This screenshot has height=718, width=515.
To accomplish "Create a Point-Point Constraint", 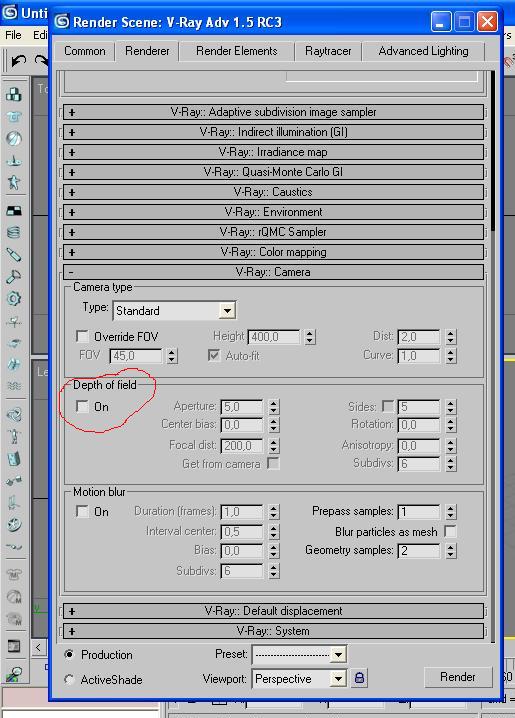I will click(14, 480).
